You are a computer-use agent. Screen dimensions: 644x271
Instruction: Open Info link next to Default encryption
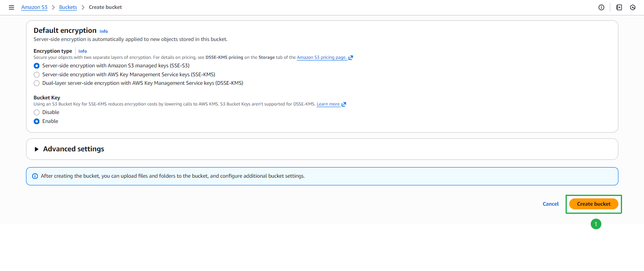click(104, 31)
